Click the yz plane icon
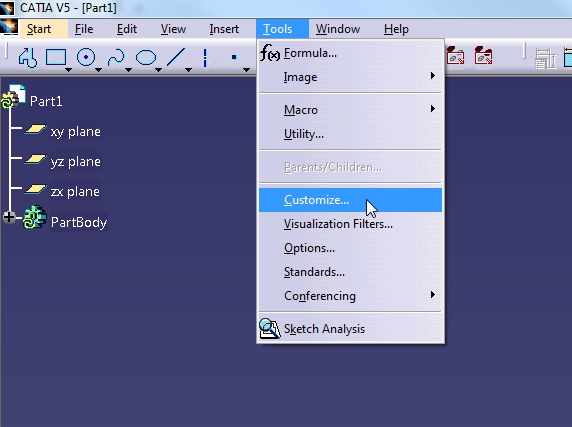The height and width of the screenshot is (427, 572). 35,159
